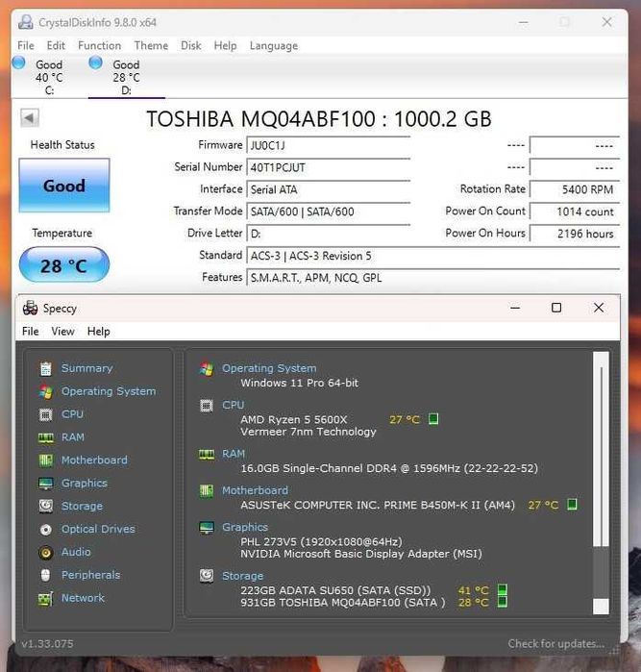Click the CrystalDiskInfo app icon in title bar
The width and height of the screenshot is (641, 672).
[26, 22]
